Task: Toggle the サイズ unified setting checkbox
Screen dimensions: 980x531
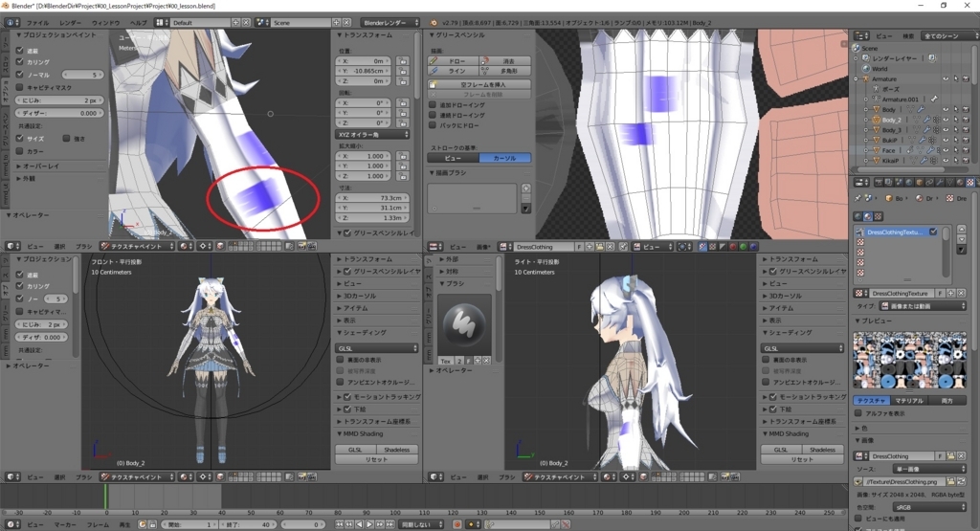Action: coord(20,138)
